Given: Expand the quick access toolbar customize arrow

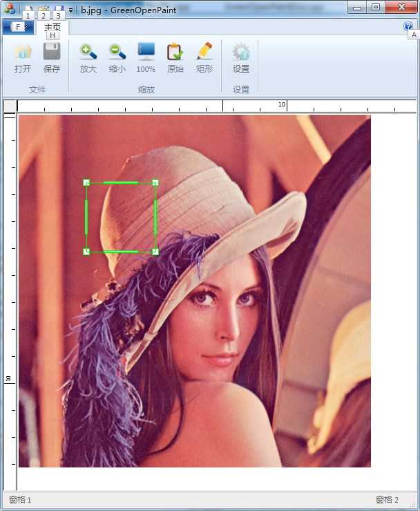Looking at the screenshot, I should tap(70, 10).
